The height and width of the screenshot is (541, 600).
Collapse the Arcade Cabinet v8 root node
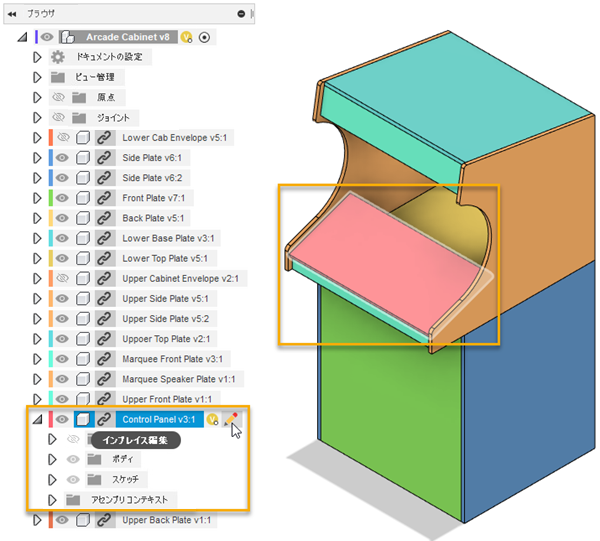click(x=23, y=37)
